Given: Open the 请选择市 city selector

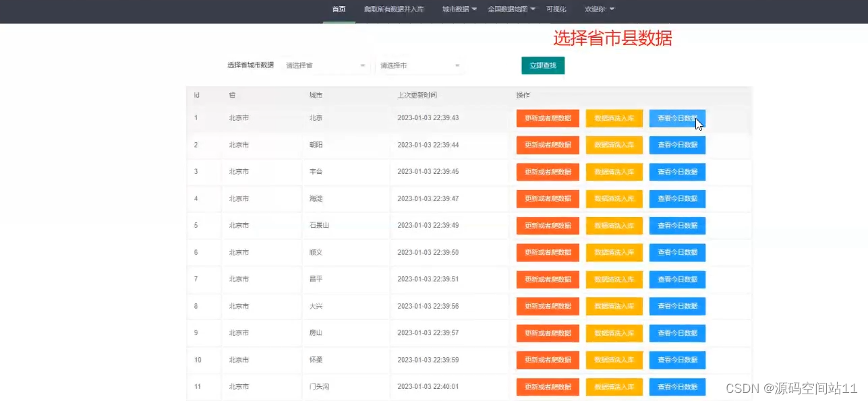Looking at the screenshot, I should [x=421, y=65].
